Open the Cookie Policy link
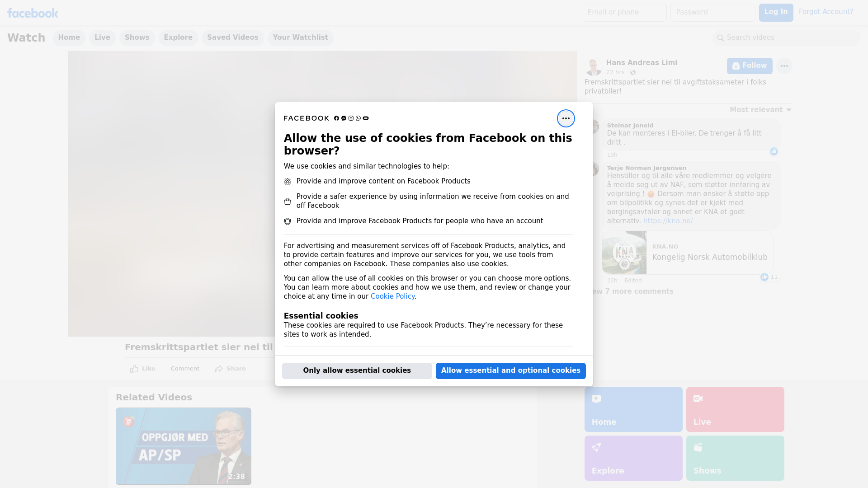Image resolution: width=868 pixels, height=488 pixels. (392, 296)
